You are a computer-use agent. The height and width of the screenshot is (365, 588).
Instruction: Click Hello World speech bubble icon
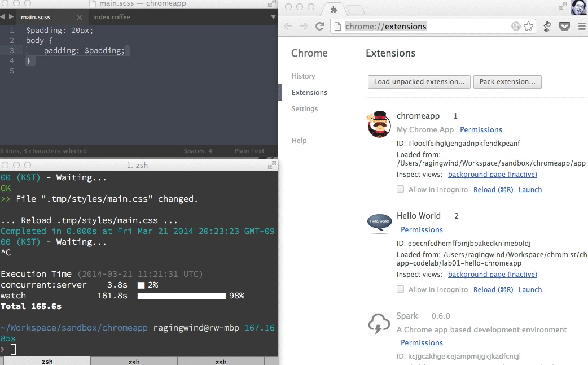(379, 223)
